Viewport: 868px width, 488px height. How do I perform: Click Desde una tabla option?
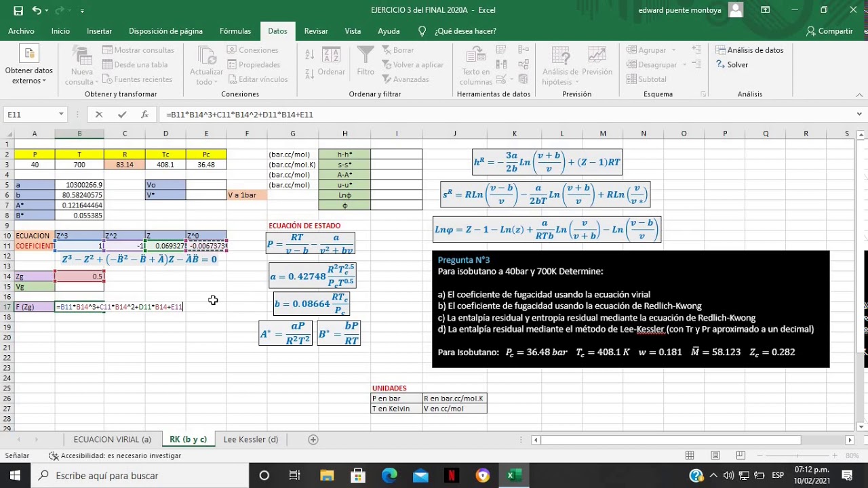pyautogui.click(x=135, y=64)
